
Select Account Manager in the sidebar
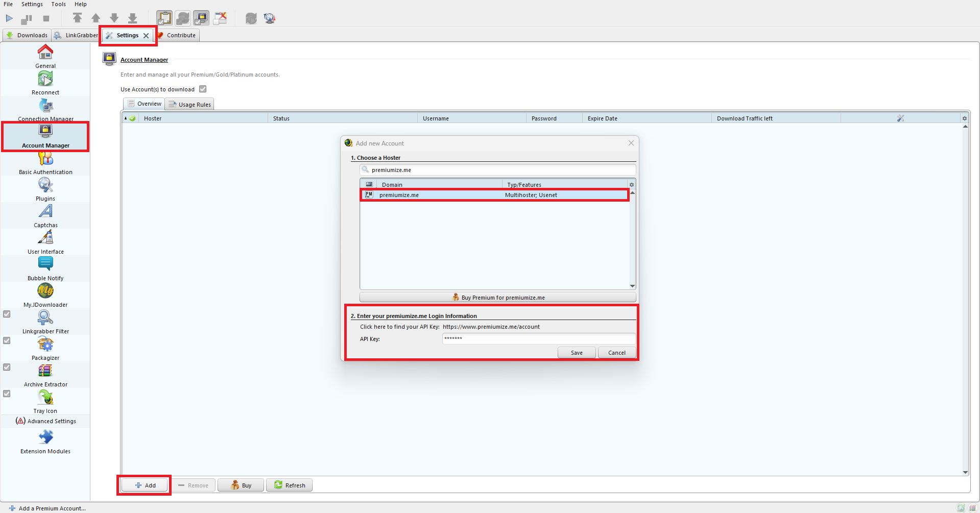coord(45,136)
